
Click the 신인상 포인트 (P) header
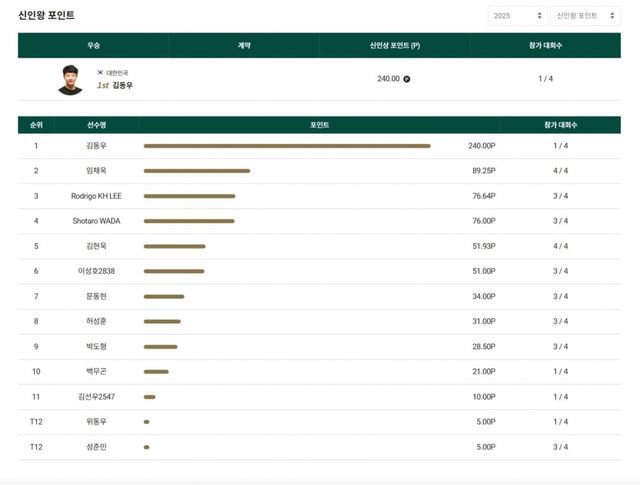(x=395, y=45)
